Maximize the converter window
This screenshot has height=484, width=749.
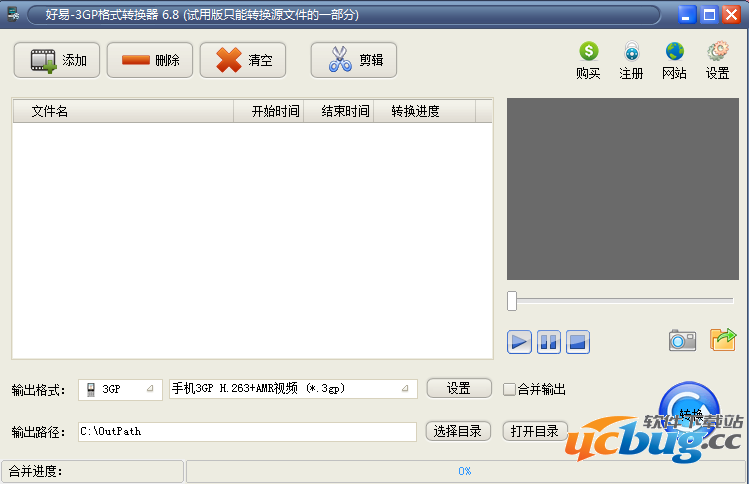(709, 15)
